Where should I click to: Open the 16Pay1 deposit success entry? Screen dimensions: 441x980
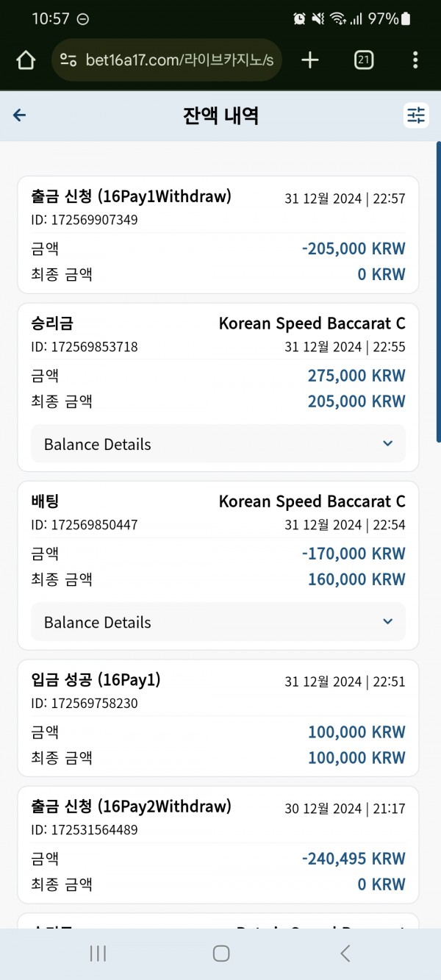tap(218, 718)
